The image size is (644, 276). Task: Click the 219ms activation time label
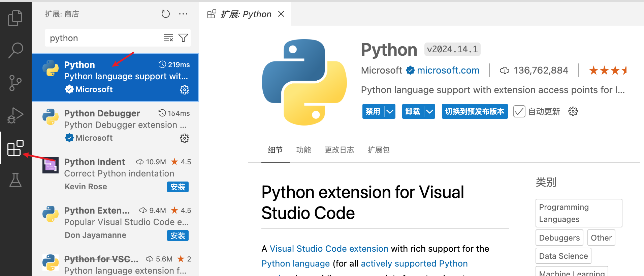179,64
